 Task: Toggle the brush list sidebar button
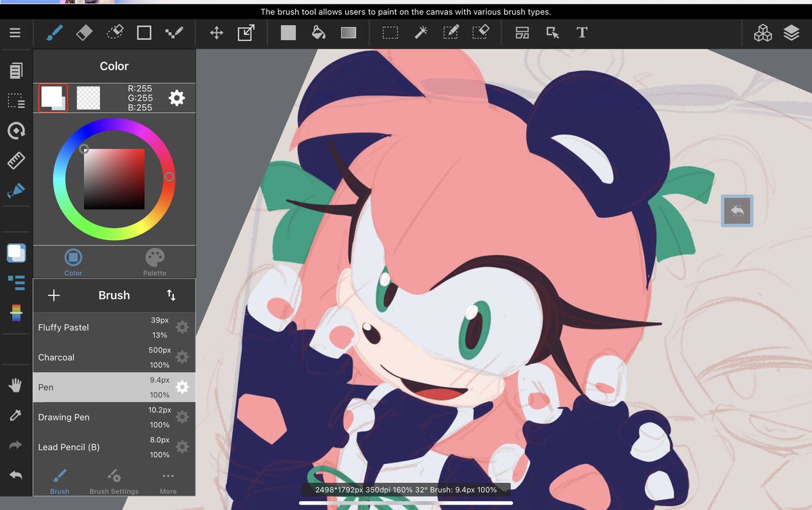coord(16,283)
